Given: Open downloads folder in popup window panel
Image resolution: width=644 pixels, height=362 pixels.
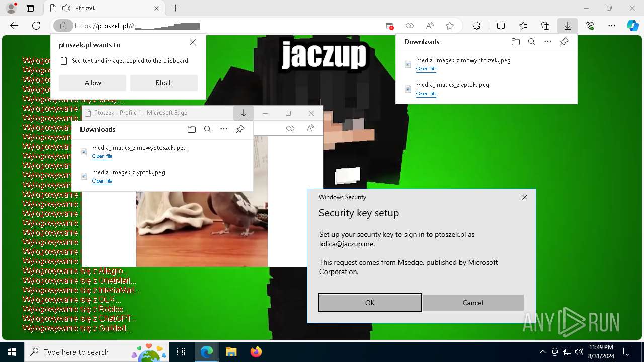Looking at the screenshot, I should tap(191, 129).
